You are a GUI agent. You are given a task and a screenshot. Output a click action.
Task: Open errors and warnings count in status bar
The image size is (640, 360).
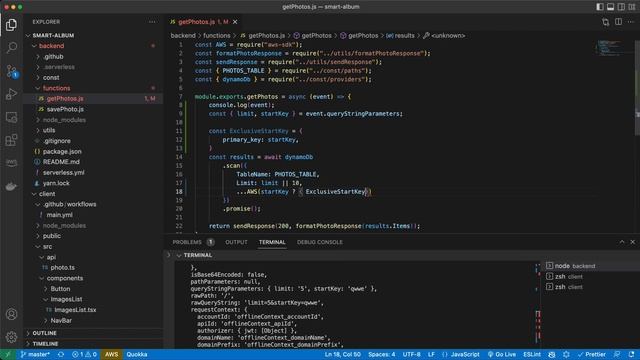(84, 354)
